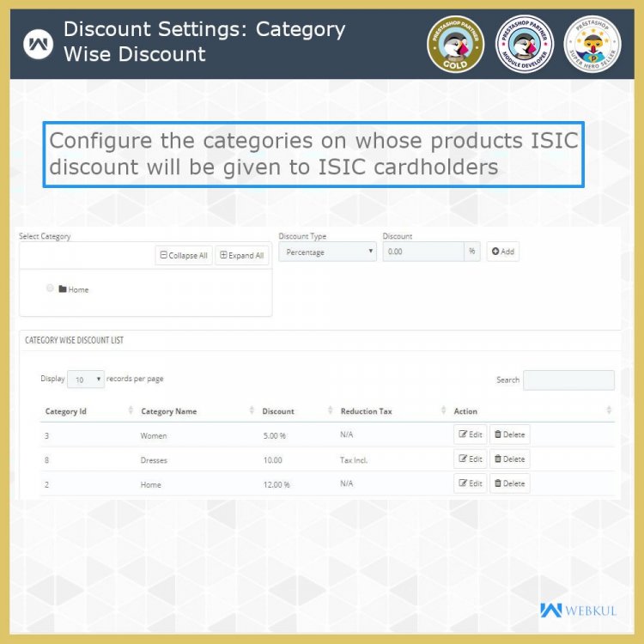Delete the Home category discount row
Screen dimensions: 644x644
coord(510,483)
